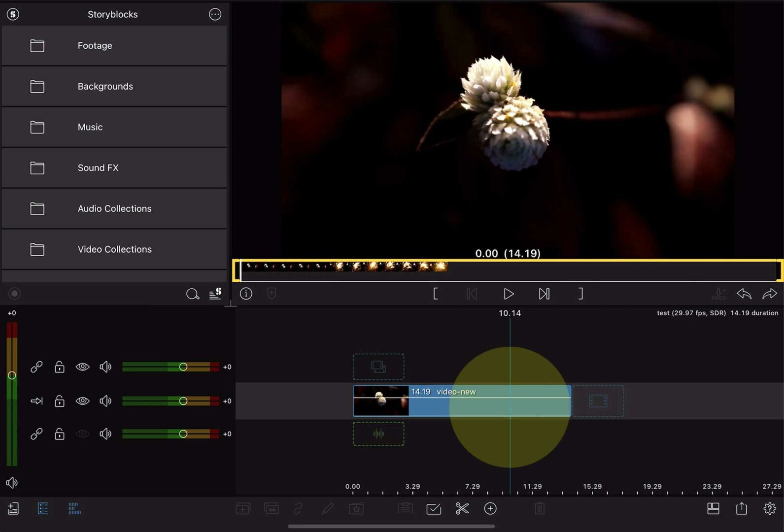Split the clip with scissors
Image resolution: width=784 pixels, height=532 pixels.
tap(462, 509)
